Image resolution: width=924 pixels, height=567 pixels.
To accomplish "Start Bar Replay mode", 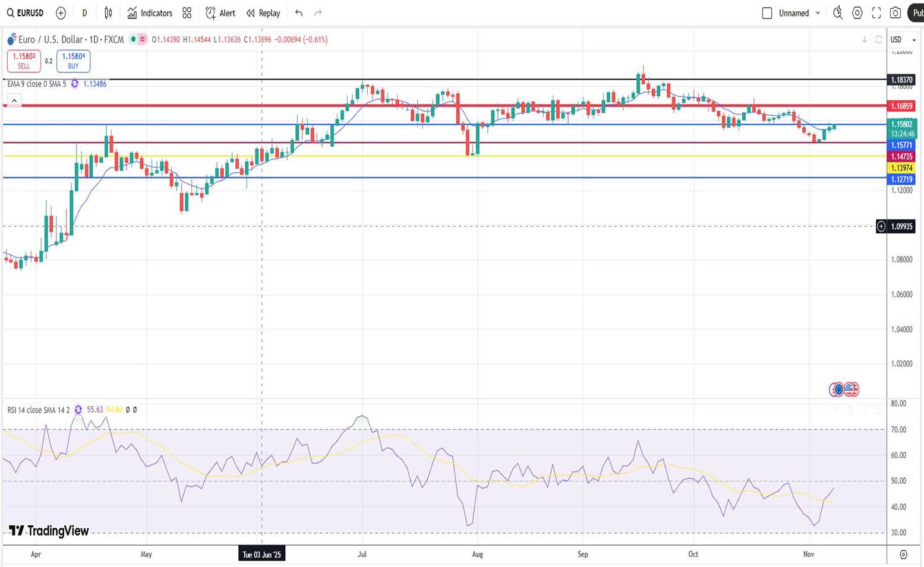I will [263, 13].
